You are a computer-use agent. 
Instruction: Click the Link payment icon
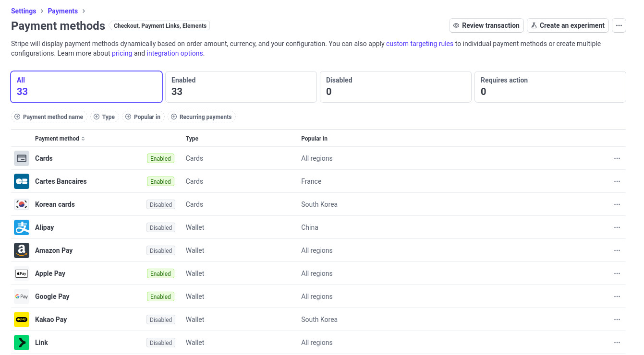(22, 343)
